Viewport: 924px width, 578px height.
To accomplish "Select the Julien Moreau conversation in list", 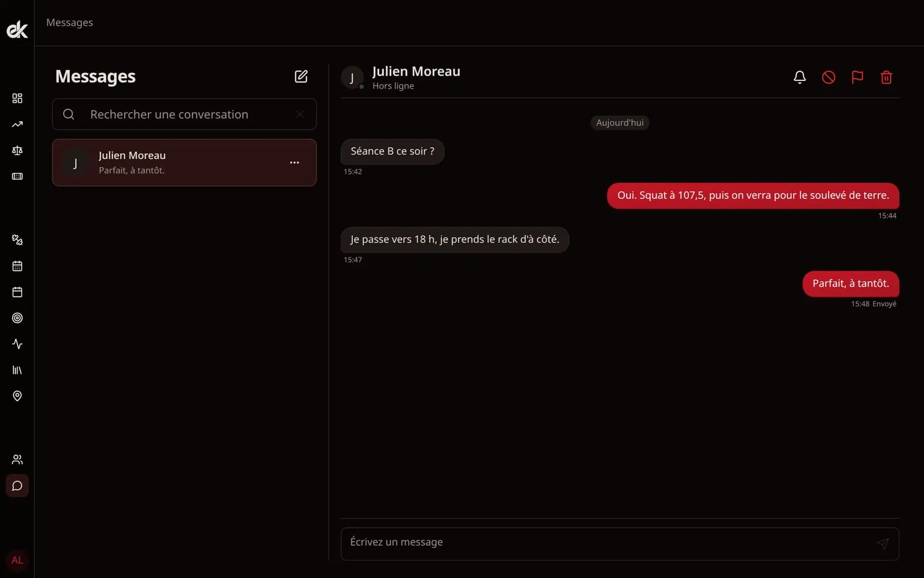I will (184, 162).
